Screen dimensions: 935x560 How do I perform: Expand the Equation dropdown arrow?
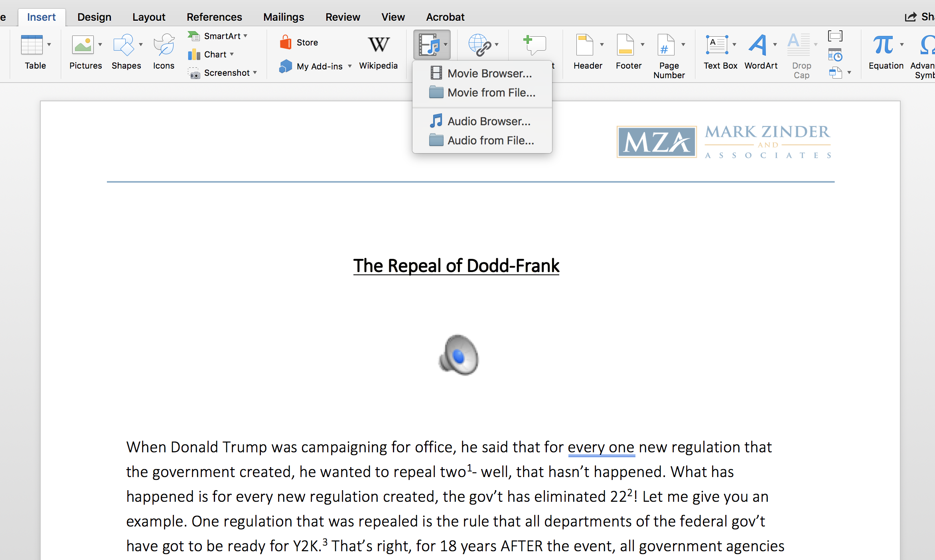(902, 44)
